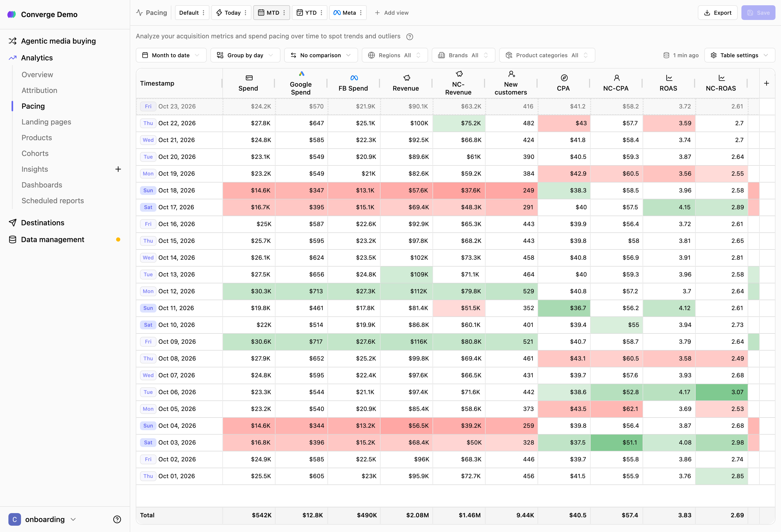Screen dimensions: 781x532
Task: Click the help icon next to description
Action: click(409, 37)
